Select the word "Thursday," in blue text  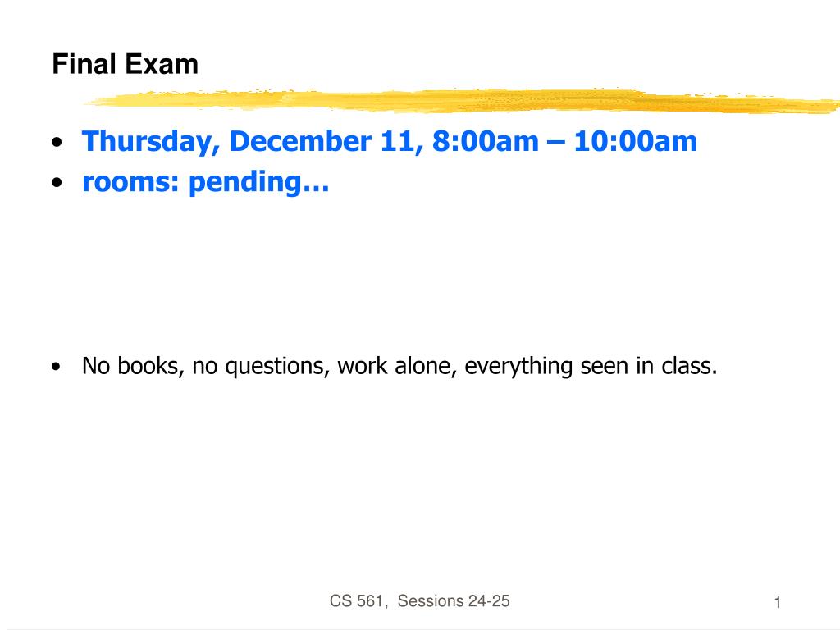(x=151, y=143)
